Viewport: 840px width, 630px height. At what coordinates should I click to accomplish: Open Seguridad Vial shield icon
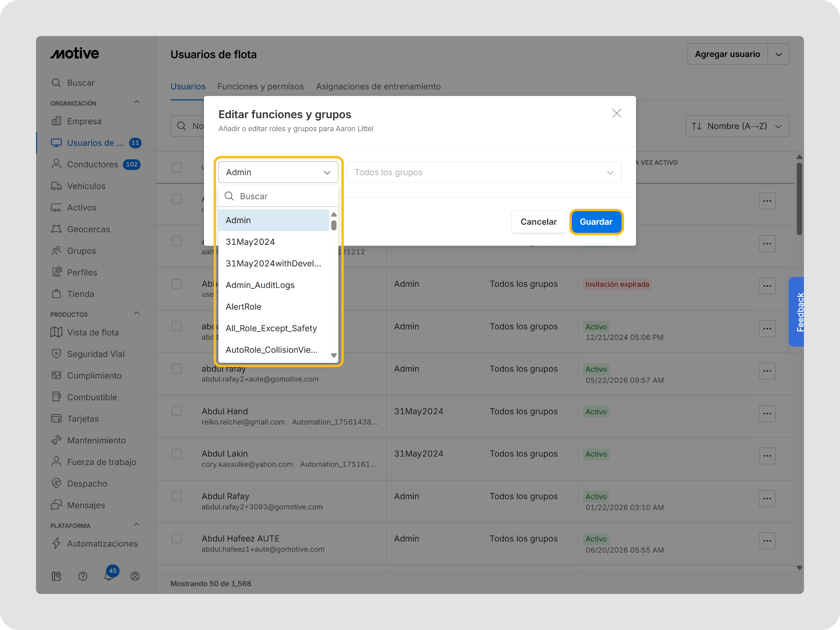point(56,354)
